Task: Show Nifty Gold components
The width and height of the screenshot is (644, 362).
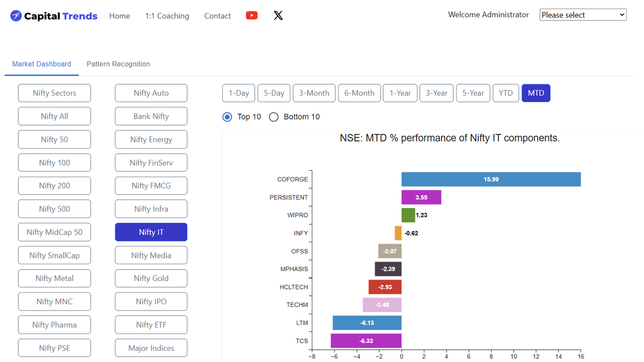Action: click(x=151, y=278)
